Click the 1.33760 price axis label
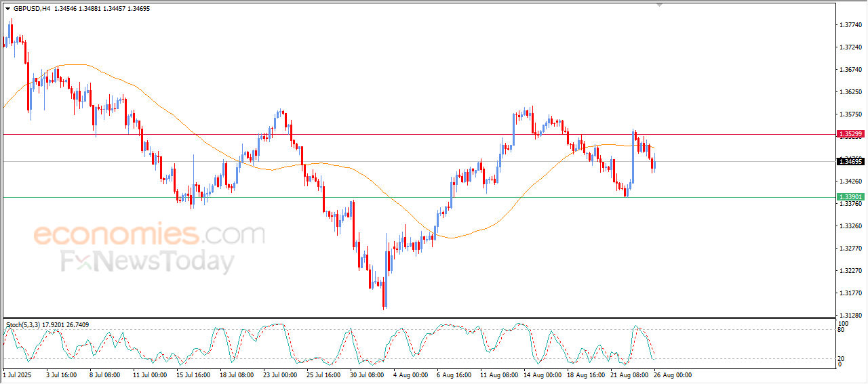868x384 pixels. (850, 204)
